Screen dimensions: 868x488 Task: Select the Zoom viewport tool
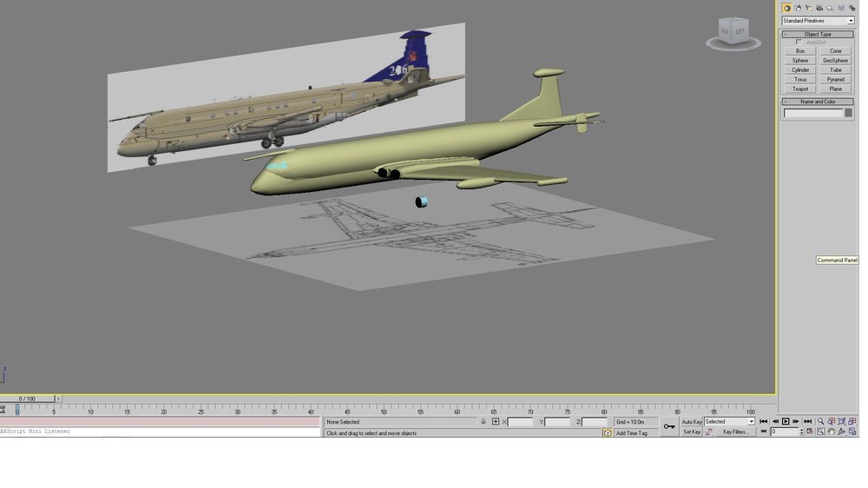pos(821,421)
